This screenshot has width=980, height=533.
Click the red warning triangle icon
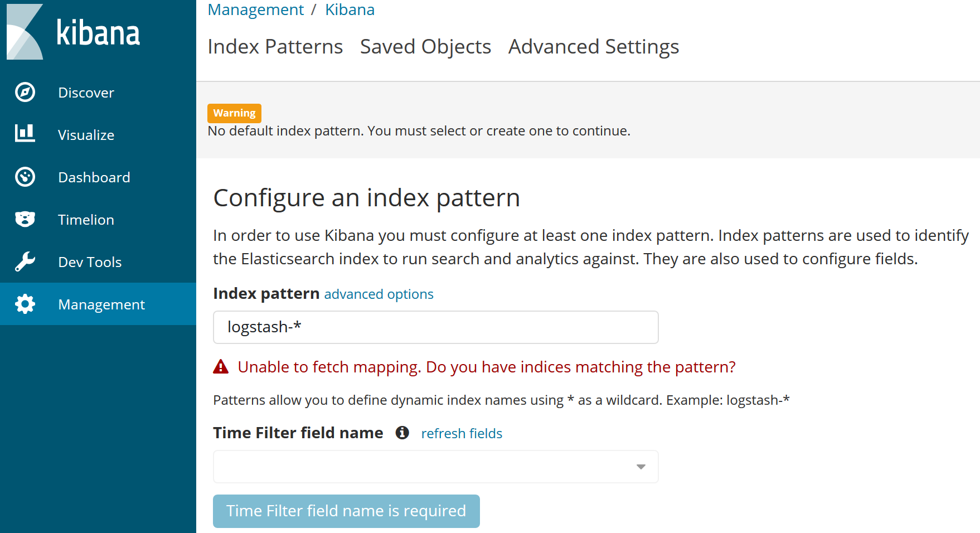[x=221, y=367]
